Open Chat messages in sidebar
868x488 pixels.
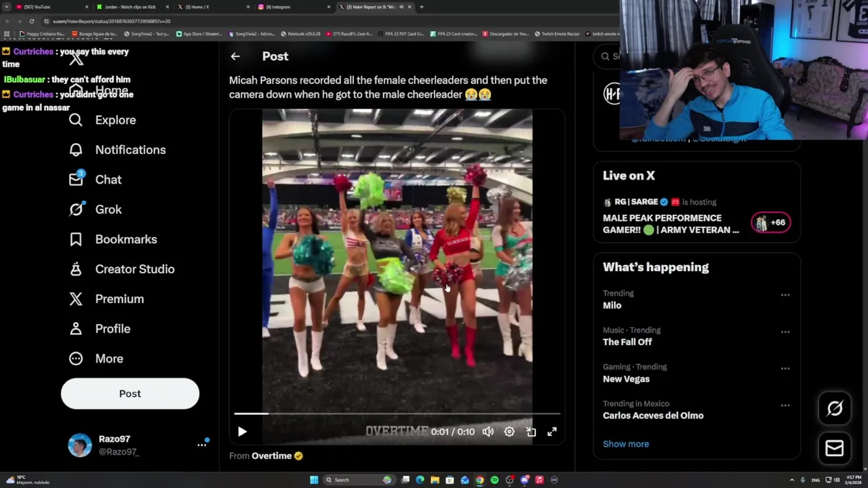(95, 180)
